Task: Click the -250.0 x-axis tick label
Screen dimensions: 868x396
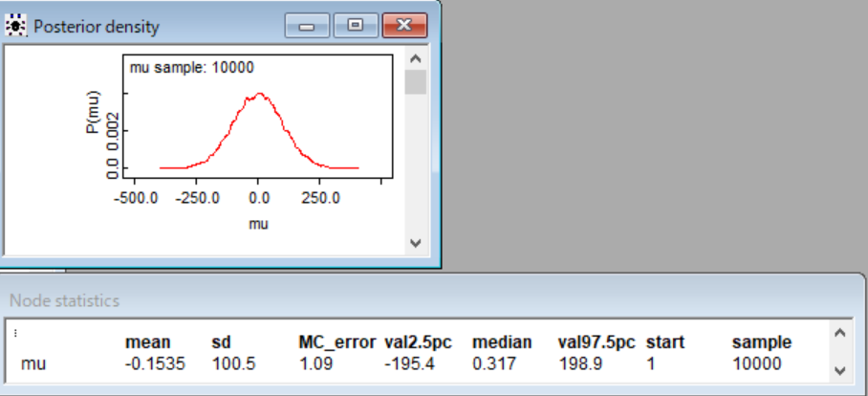Action: click(197, 198)
